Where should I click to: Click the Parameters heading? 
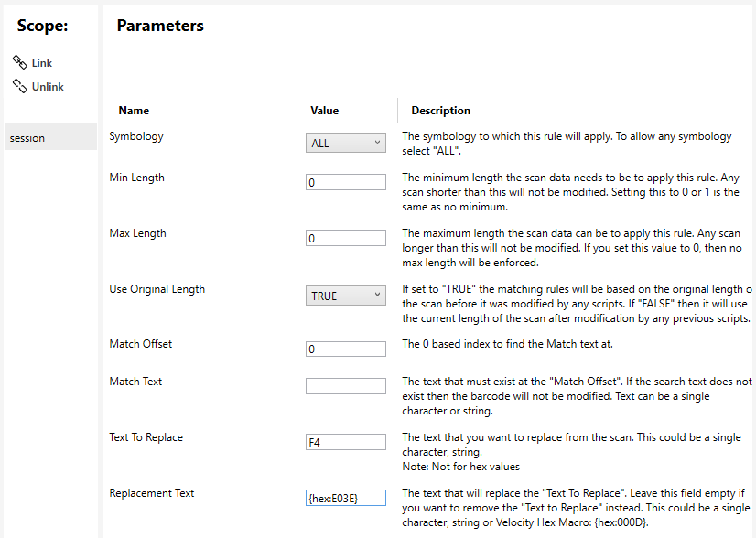click(159, 26)
